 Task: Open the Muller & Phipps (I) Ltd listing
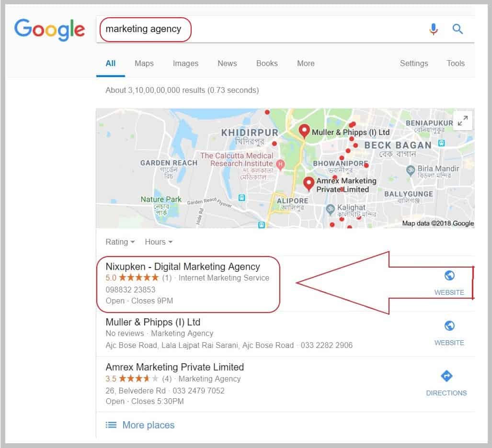[153, 322]
